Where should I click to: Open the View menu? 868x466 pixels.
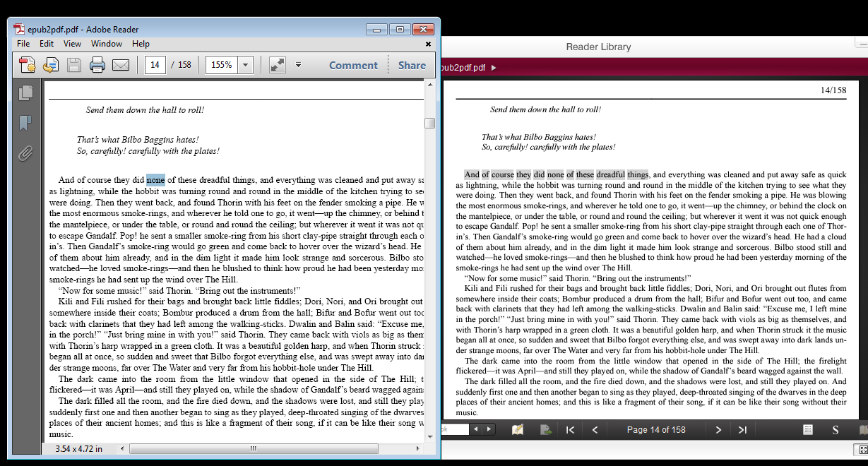(x=72, y=44)
